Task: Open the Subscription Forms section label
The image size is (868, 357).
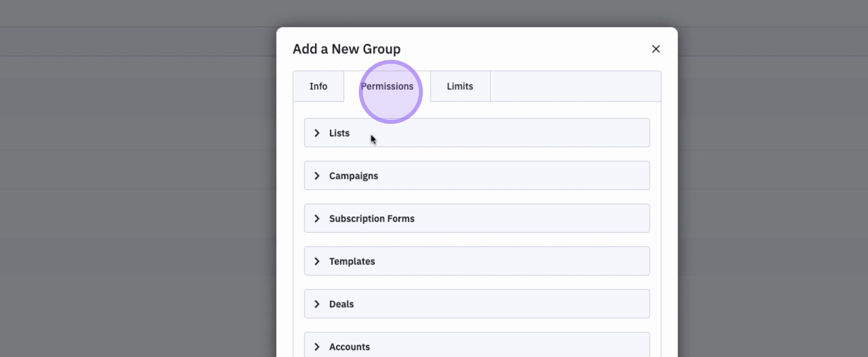Action: 372,219
